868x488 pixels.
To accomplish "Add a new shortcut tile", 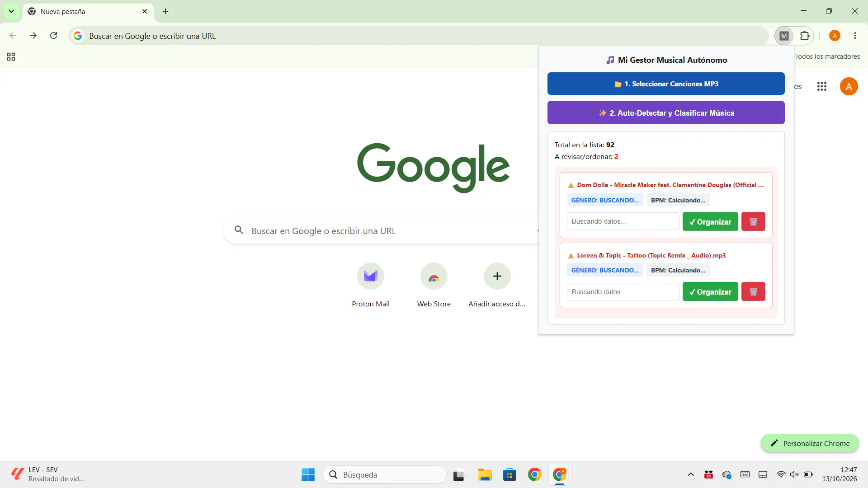I will point(497,286).
